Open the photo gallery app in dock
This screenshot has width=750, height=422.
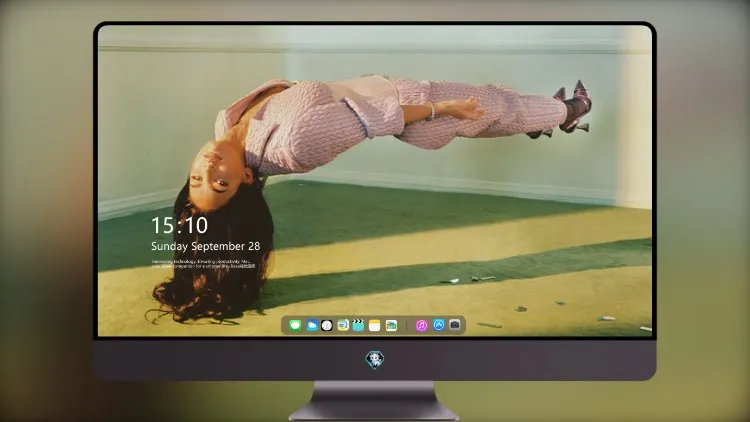[x=391, y=325]
